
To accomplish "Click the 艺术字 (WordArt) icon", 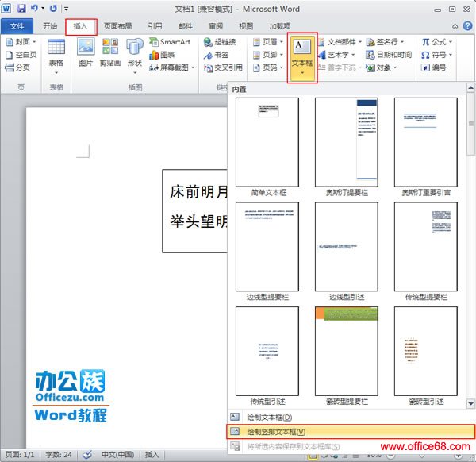I will 336,55.
